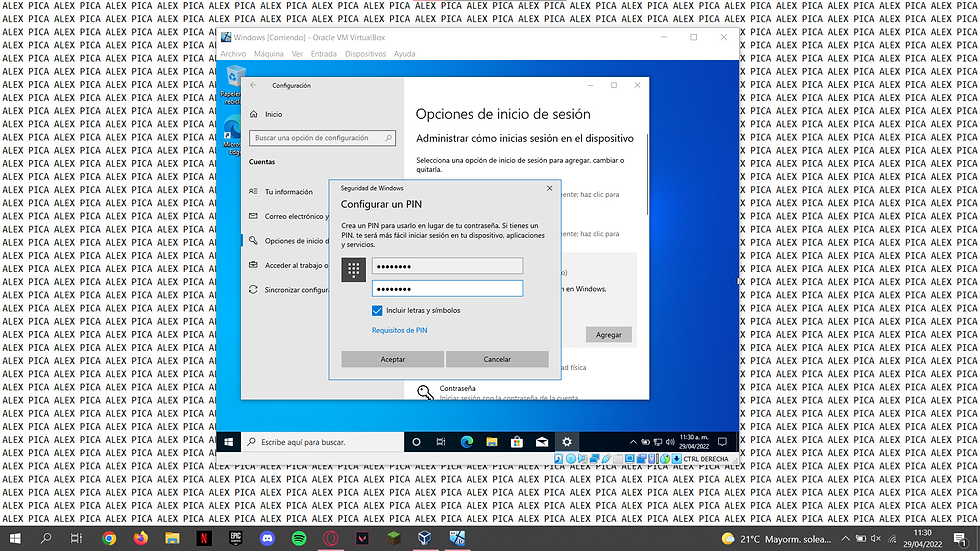
Task: Click the Contraseña key icon
Action: point(425,392)
